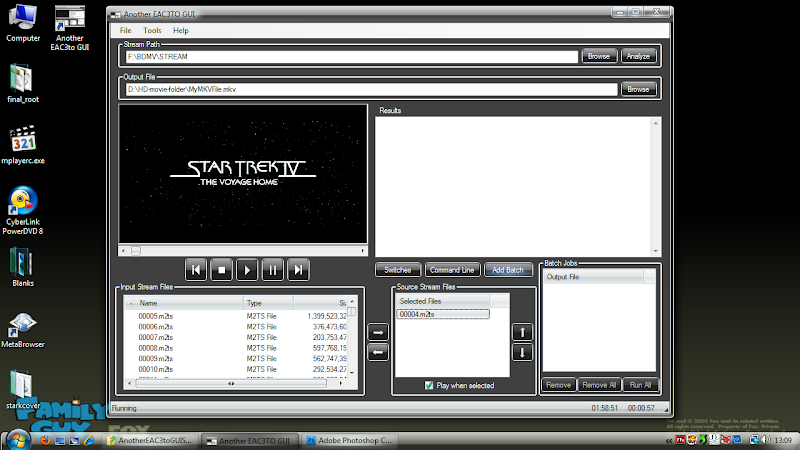Click in the Stream Path field
800x450 pixels.
pos(352,57)
